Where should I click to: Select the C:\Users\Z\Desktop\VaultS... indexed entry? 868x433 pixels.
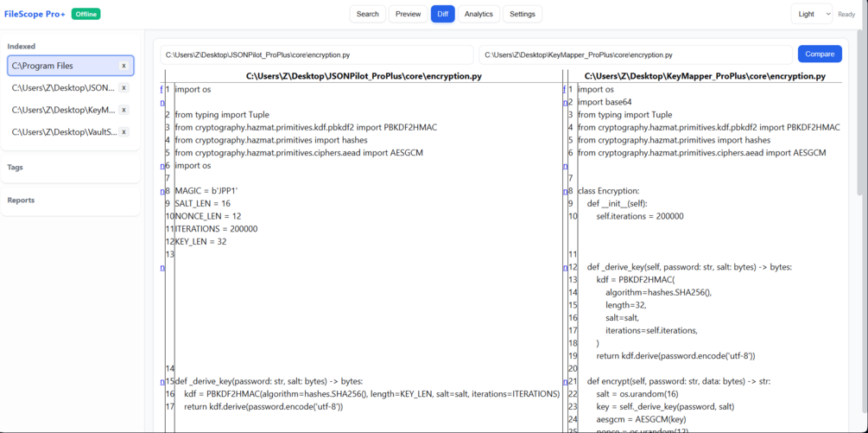pos(70,131)
